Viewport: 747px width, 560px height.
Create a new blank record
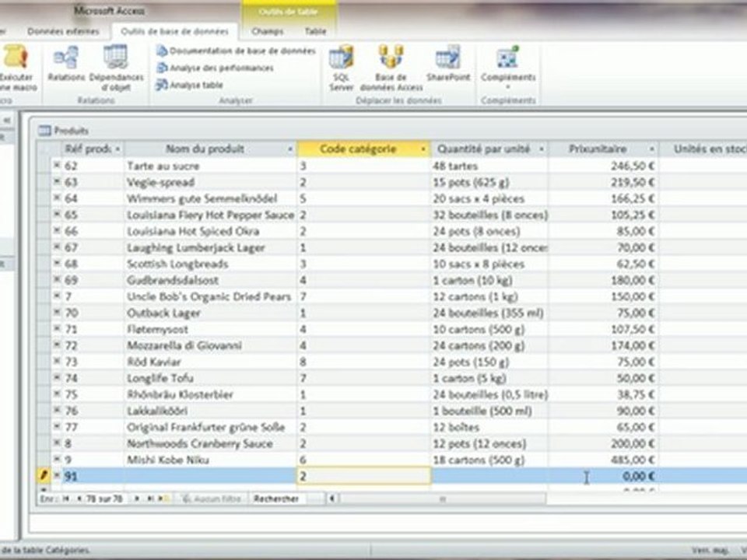tap(163, 499)
